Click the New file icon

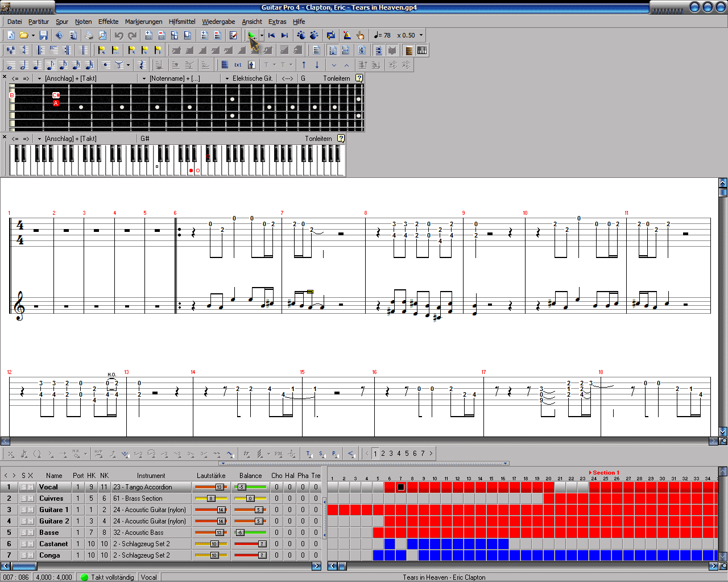[11, 35]
